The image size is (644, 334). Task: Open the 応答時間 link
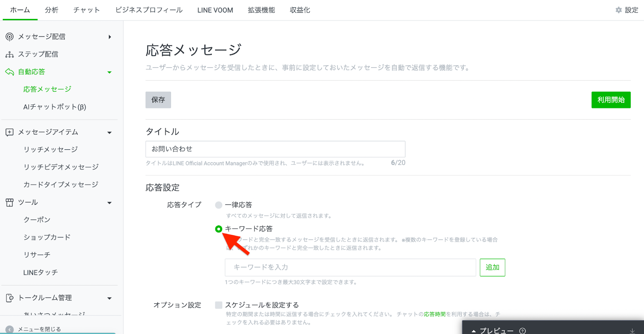434,314
